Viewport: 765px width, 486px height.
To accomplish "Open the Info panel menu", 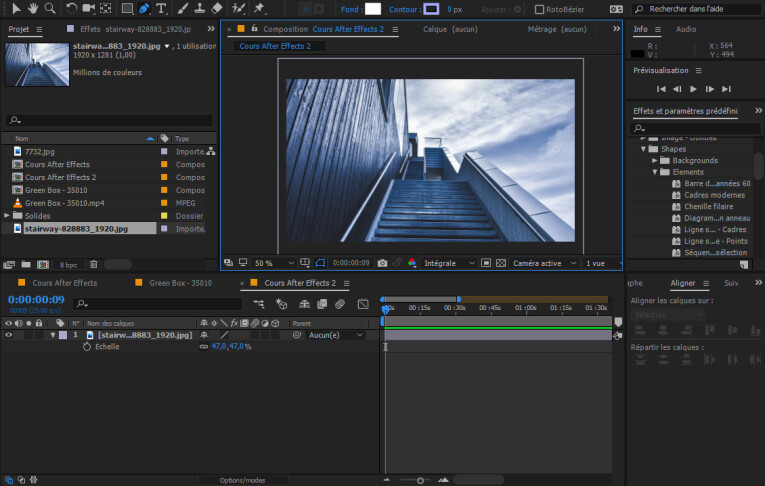I will pyautogui.click(x=658, y=29).
